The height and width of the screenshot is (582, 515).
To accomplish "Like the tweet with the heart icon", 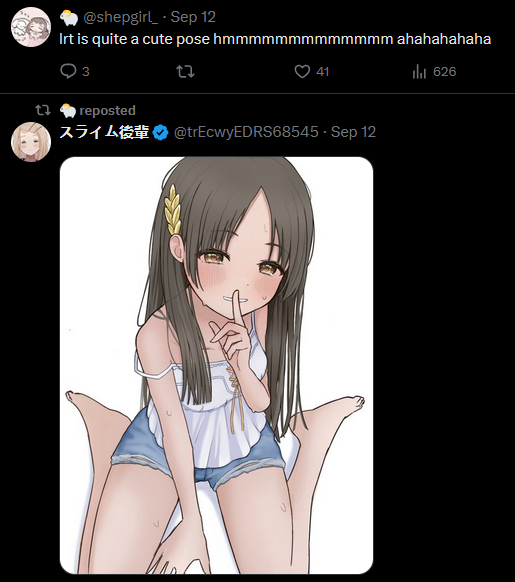I will (302, 71).
